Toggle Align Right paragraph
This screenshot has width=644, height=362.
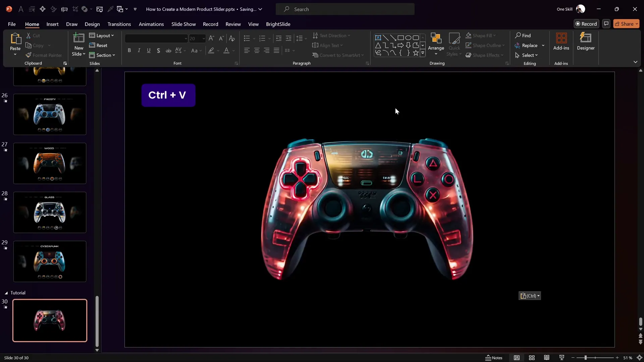(267, 51)
